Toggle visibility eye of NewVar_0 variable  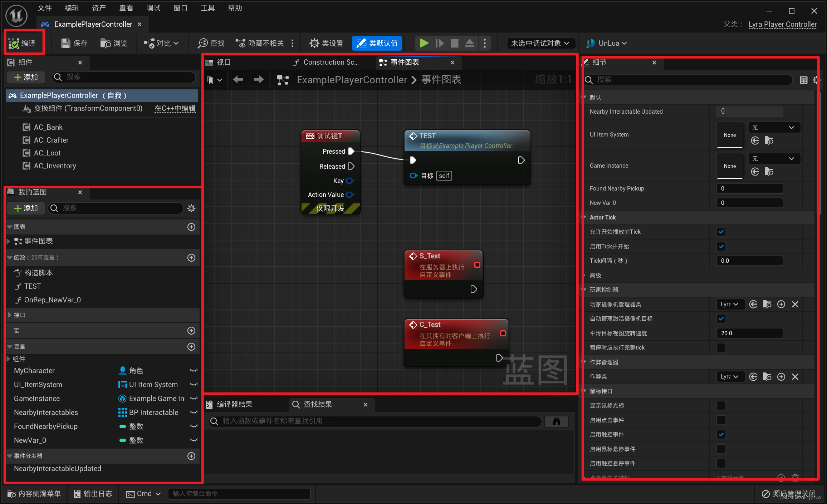194,440
